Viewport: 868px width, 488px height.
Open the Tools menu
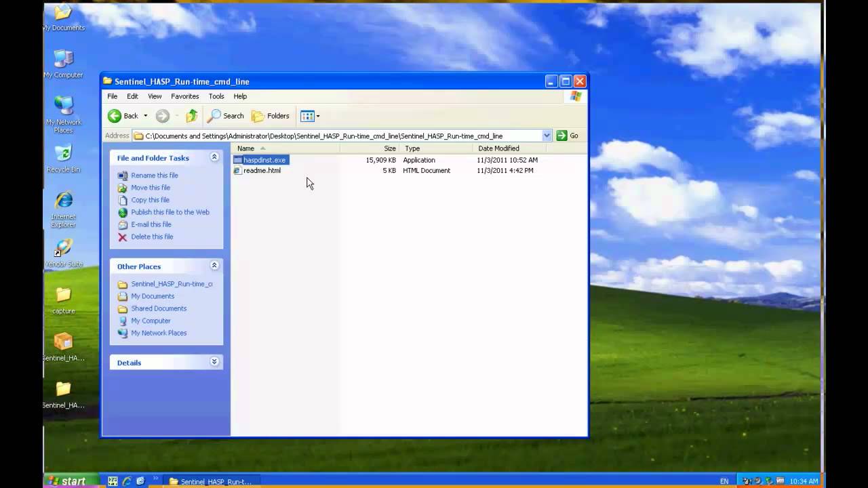(216, 96)
